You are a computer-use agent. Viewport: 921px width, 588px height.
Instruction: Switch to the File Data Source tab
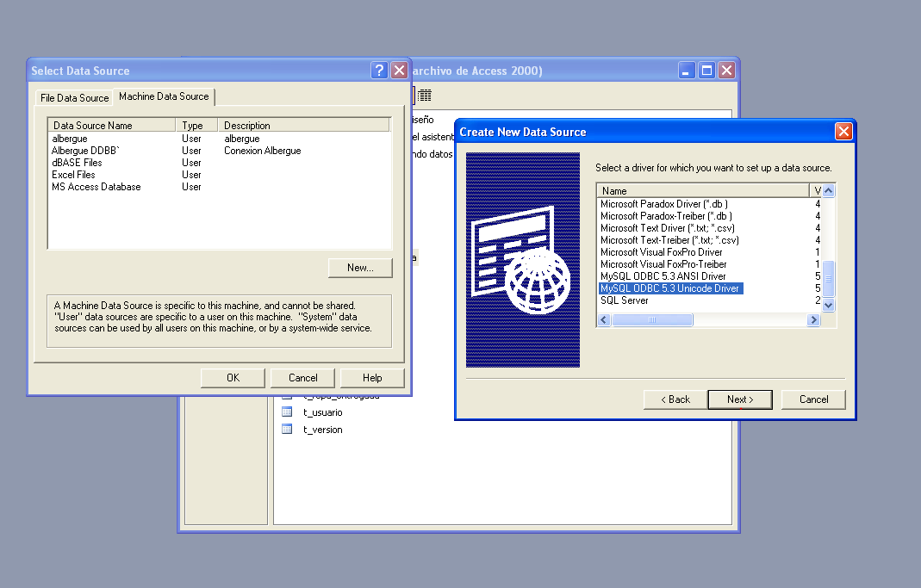pyautogui.click(x=75, y=98)
